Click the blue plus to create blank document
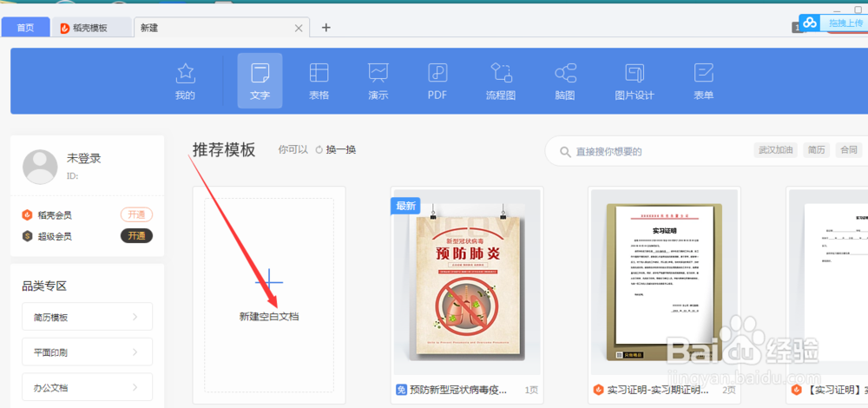868x408 pixels. (269, 282)
